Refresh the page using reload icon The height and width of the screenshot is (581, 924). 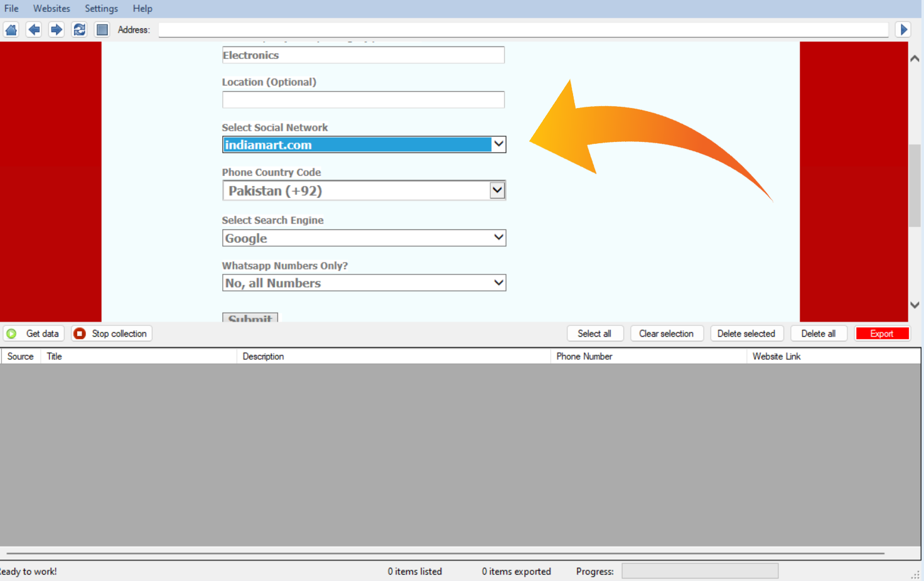79,30
